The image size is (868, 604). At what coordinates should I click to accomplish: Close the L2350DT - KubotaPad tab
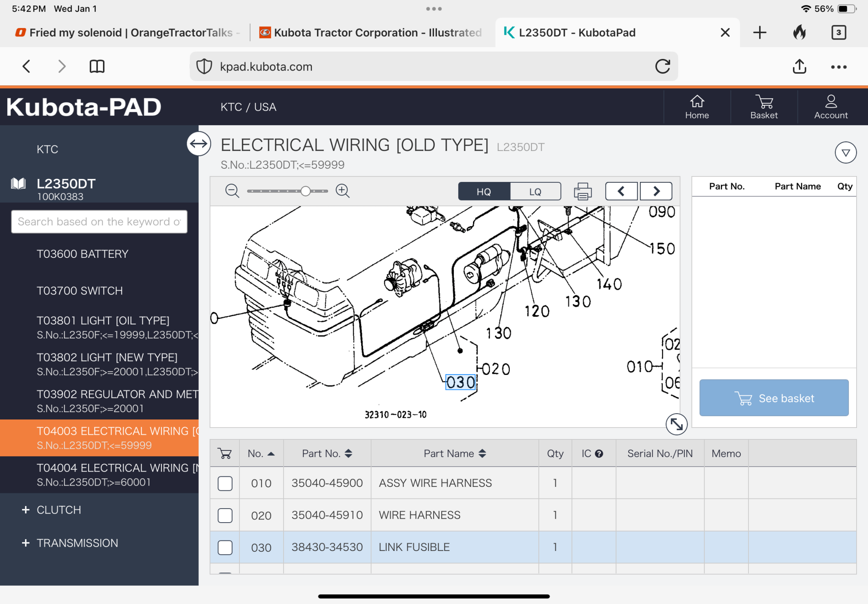pyautogui.click(x=725, y=33)
